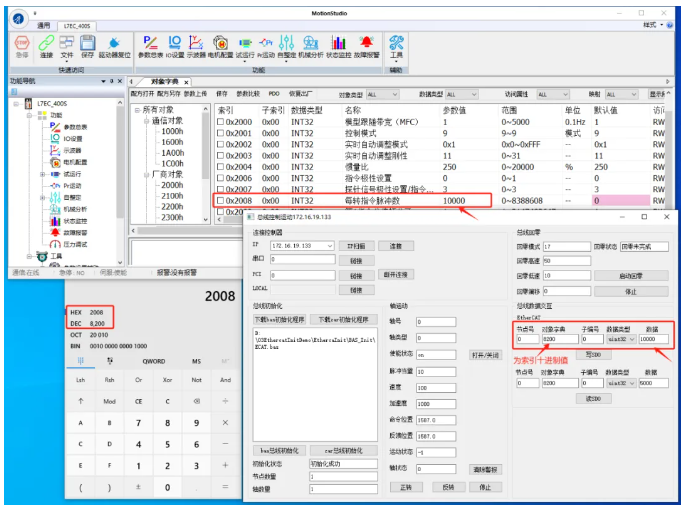Open 参数总表 parameter table icon
This screenshot has width=685, height=510.
[150, 43]
